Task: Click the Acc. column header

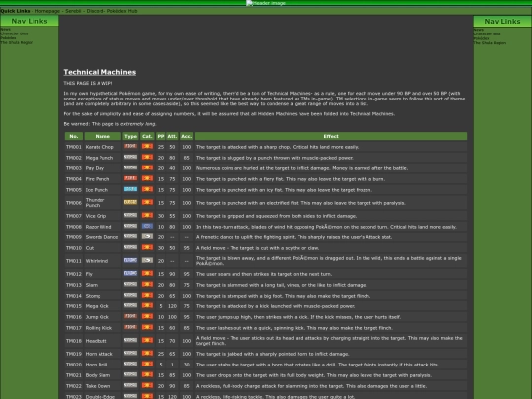Action: point(186,136)
